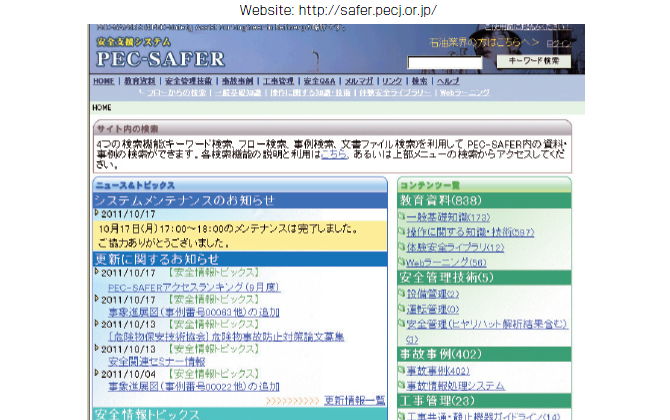Open Webラーニング(56) in contents list
Viewport: 670px width, 420px height.
446,262
